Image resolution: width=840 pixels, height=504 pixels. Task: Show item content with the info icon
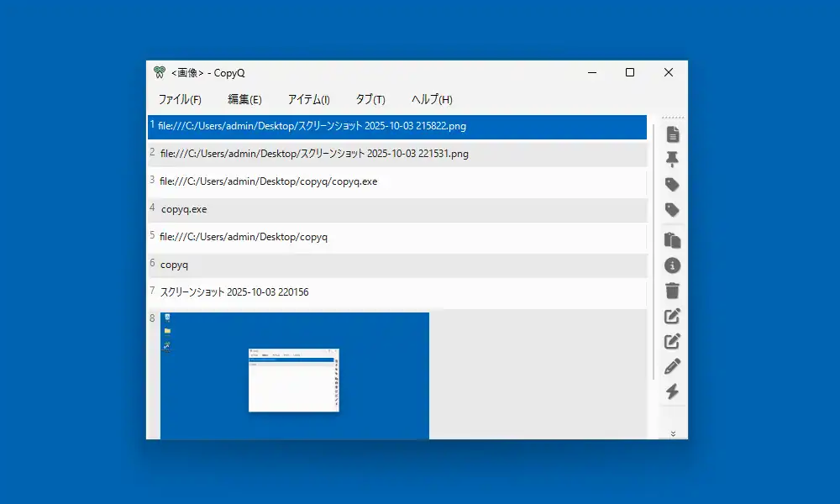672,265
